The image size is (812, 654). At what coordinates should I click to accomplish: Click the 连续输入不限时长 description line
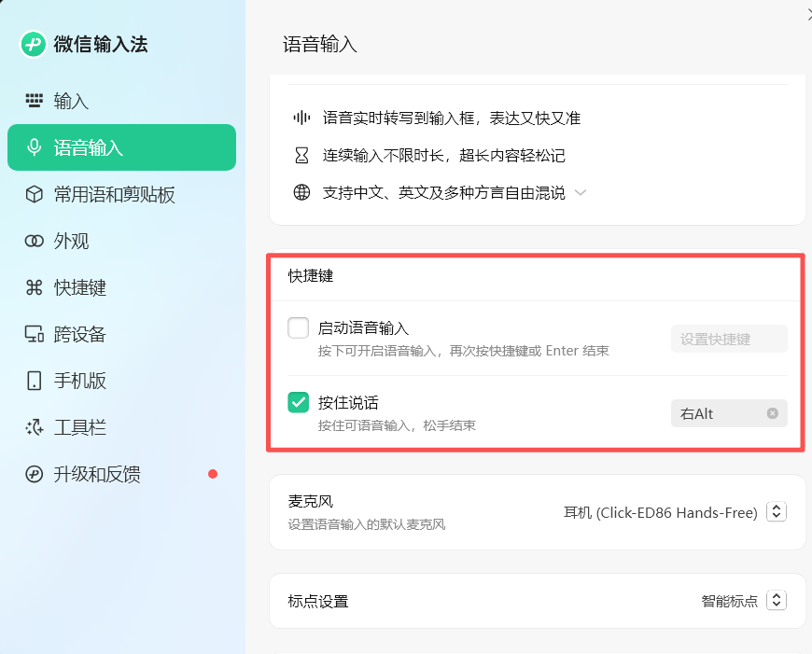(x=444, y=156)
